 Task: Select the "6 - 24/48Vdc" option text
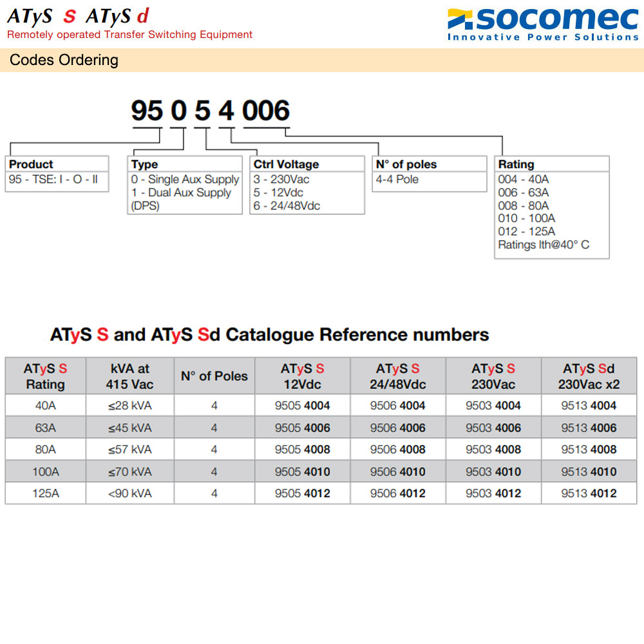pyautogui.click(x=287, y=206)
